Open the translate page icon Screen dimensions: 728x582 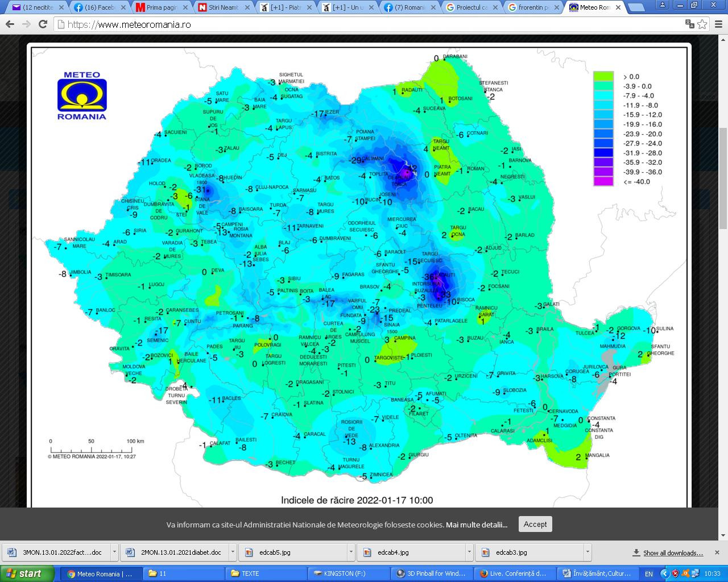coord(689,24)
